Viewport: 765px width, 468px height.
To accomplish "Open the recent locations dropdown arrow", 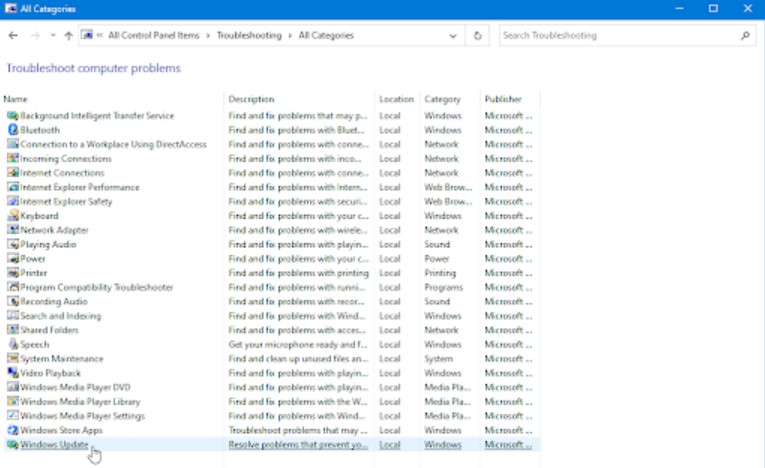I will pyautogui.click(x=53, y=35).
